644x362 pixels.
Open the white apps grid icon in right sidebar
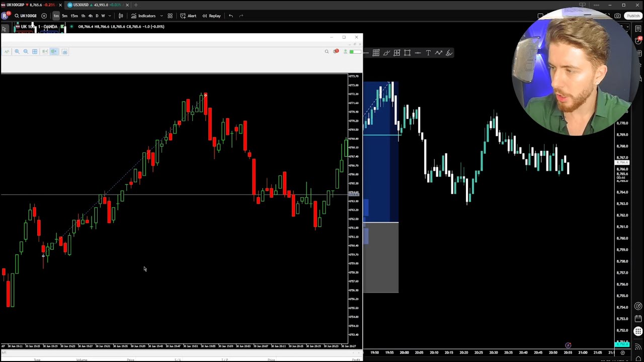tap(638, 331)
